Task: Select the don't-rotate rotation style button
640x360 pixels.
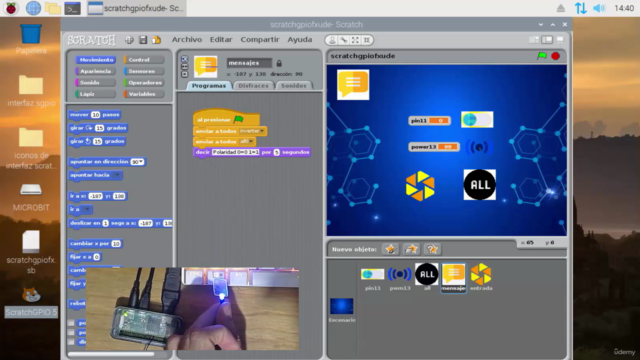Action: (184, 74)
